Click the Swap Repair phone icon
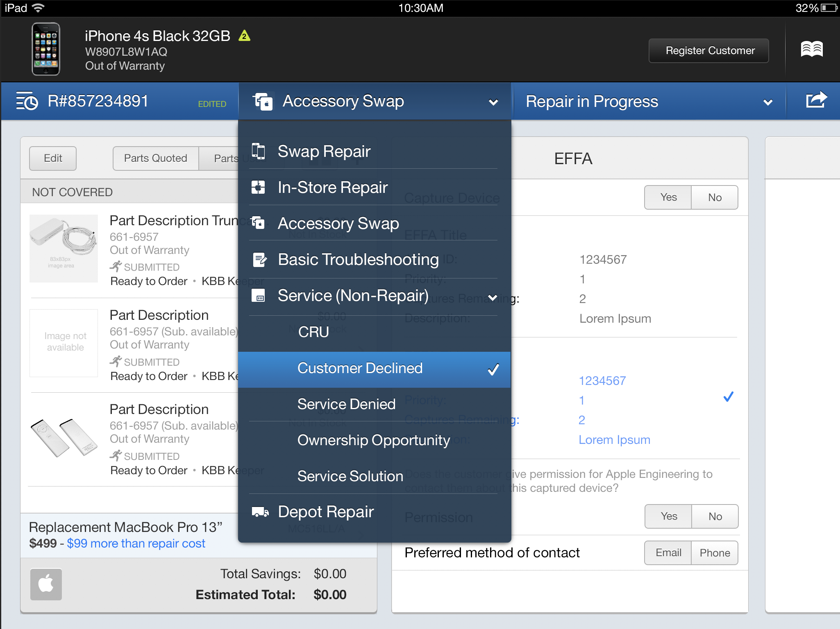 point(258,151)
